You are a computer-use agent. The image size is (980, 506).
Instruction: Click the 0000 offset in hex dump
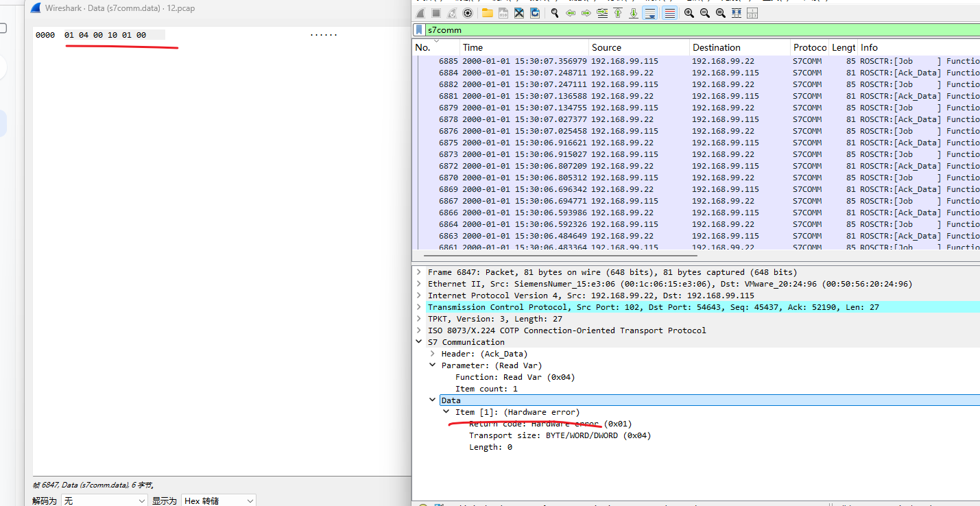point(45,35)
